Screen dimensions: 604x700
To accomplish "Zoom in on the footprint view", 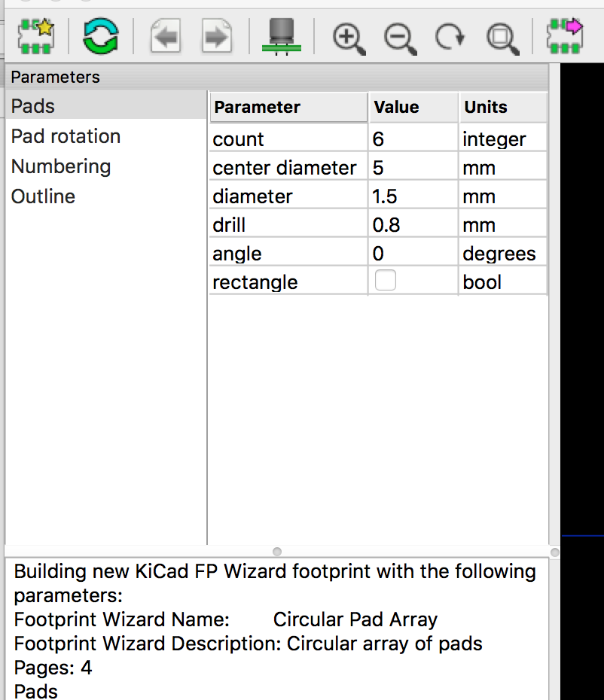I will [x=349, y=36].
